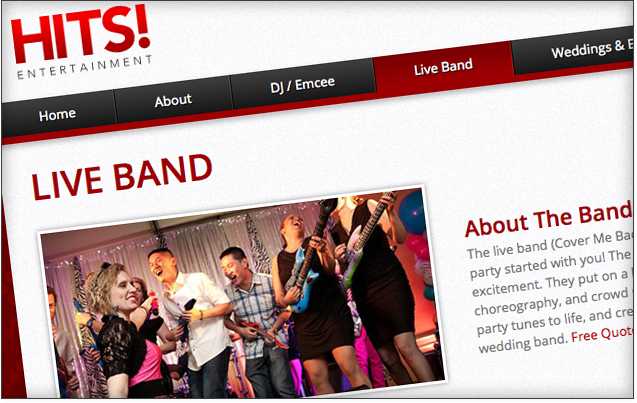Click the HITS! red logo

coord(80,33)
